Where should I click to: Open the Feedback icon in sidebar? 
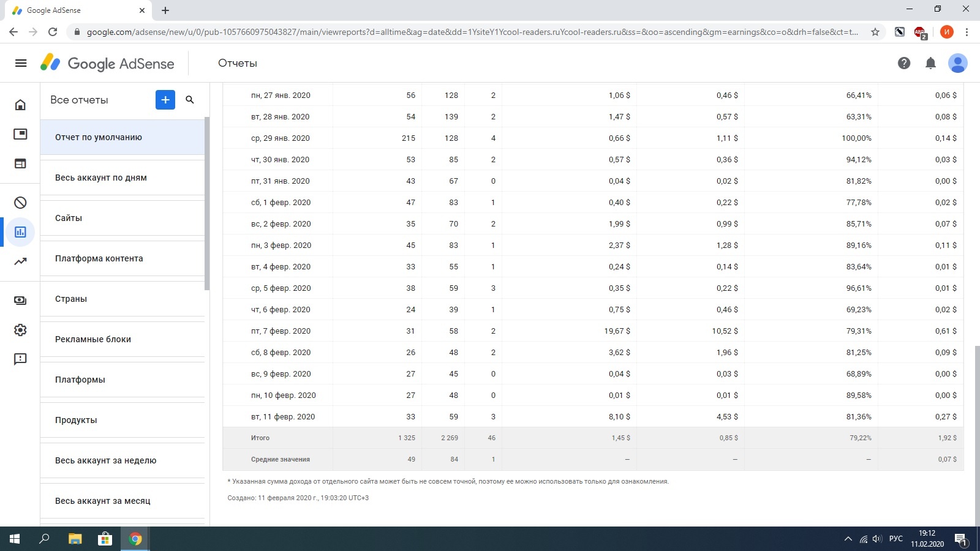pyautogui.click(x=20, y=359)
